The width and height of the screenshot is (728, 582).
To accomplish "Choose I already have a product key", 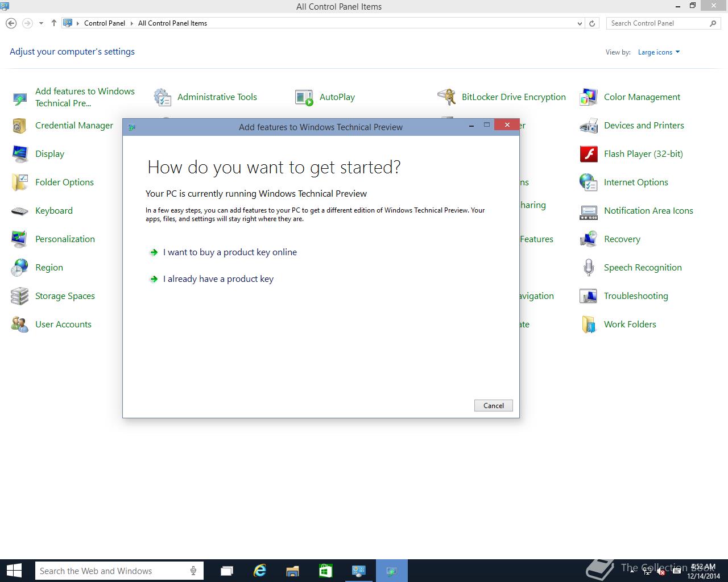I will click(x=218, y=279).
